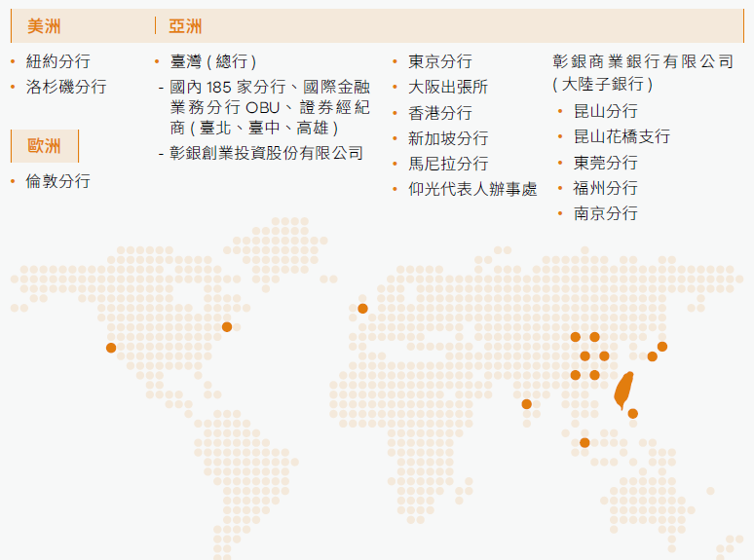Viewport: 754px width, 560px height.
Task: Click the 美洲 region heading
Action: (44, 26)
